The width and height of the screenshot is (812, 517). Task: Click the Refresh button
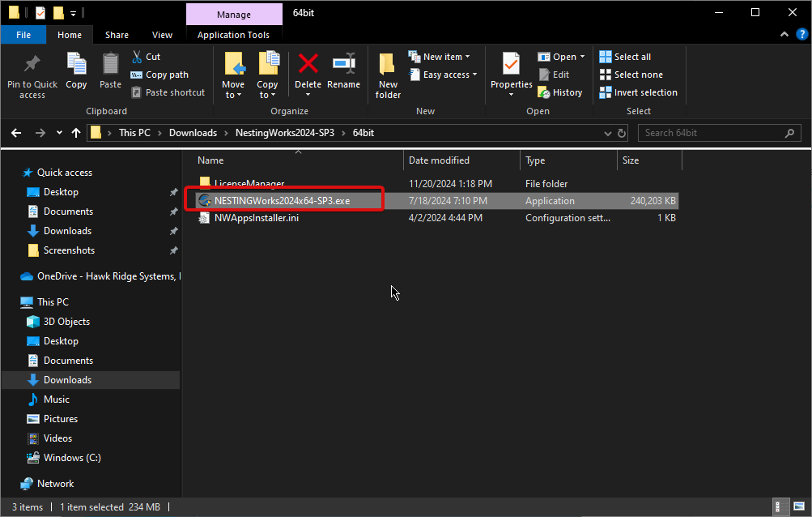coord(622,133)
